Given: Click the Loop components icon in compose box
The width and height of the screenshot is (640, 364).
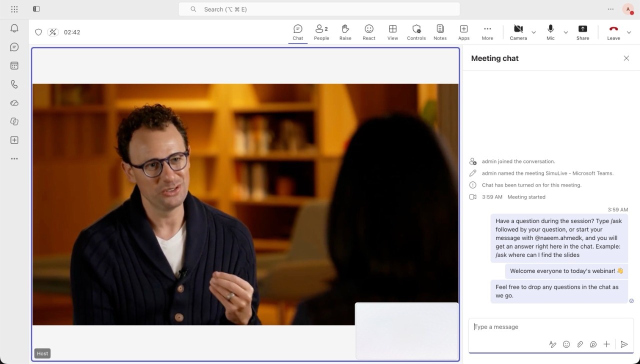Looking at the screenshot, I should pos(593,344).
